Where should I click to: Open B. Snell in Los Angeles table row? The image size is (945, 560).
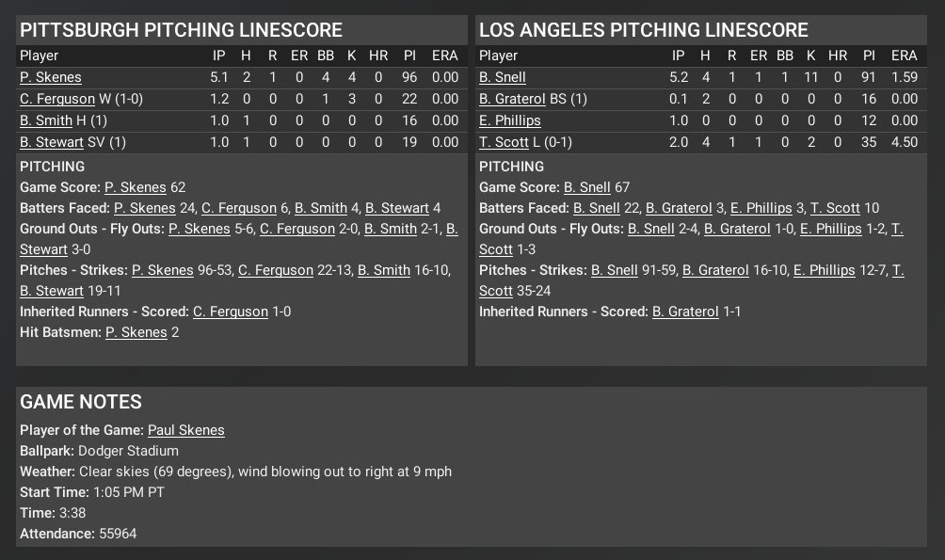pyautogui.click(x=503, y=77)
